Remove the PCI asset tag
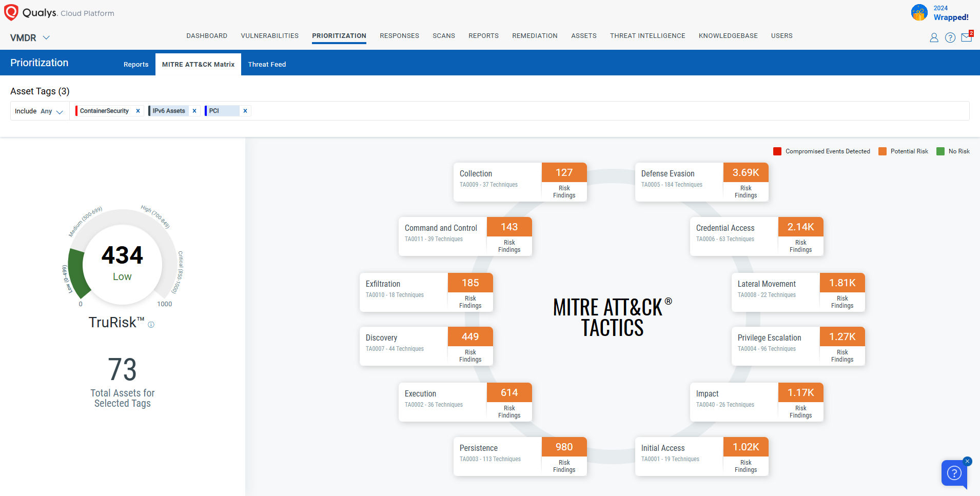The image size is (980, 496). 245,111
